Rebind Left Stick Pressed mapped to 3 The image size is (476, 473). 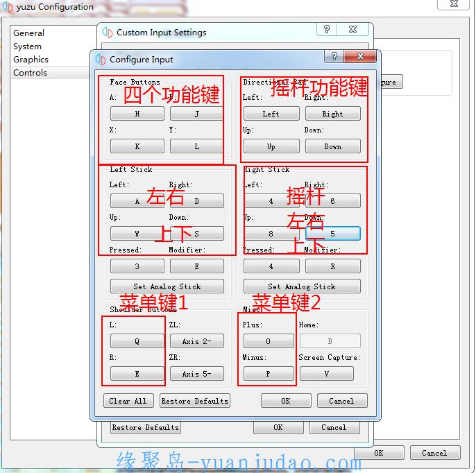pyautogui.click(x=137, y=266)
